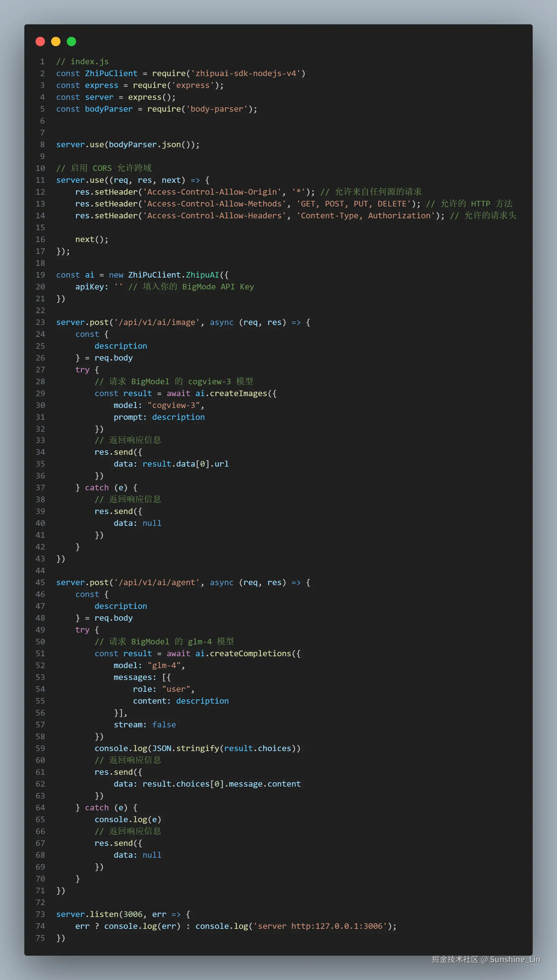Click the green maximize dot in the window header
Screen dimensions: 557x980
(x=71, y=41)
